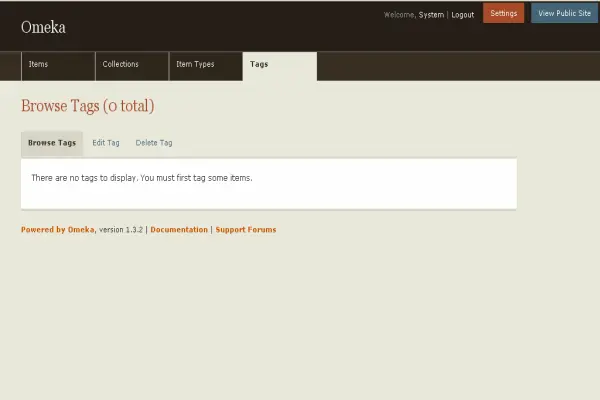Open the Documentation footer link
The height and width of the screenshot is (400, 600).
[x=179, y=230]
